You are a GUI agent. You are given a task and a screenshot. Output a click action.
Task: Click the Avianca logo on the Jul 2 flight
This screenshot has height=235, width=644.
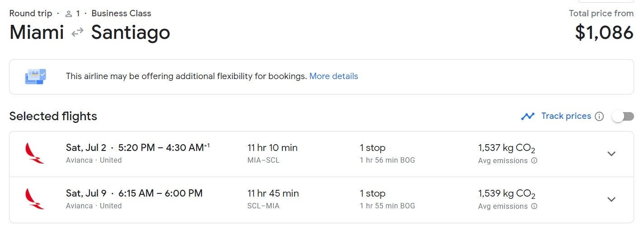pyautogui.click(x=35, y=153)
